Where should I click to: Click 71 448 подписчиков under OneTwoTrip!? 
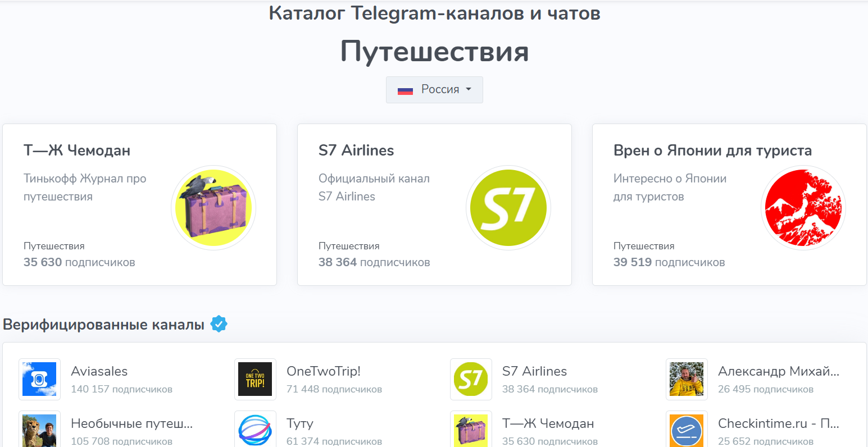[334, 389]
